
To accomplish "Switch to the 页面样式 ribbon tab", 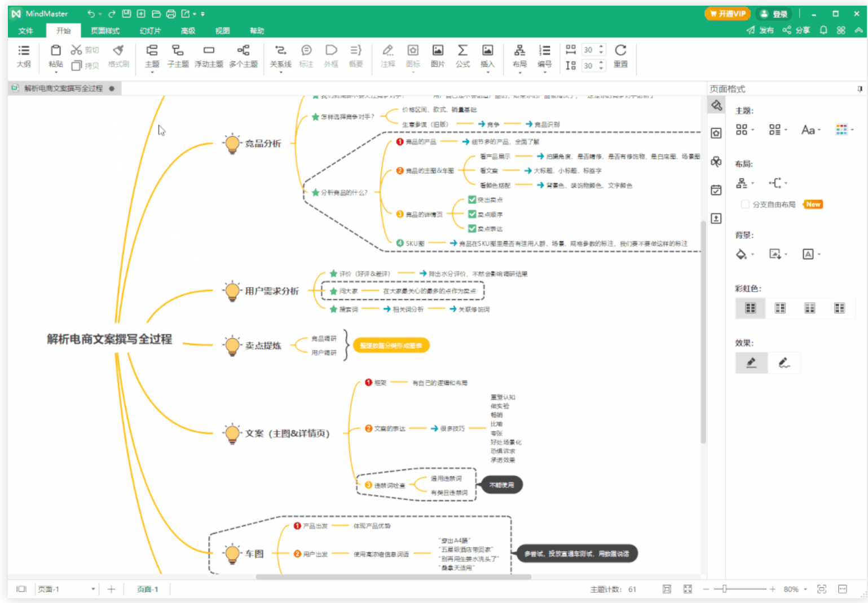I will 105,31.
